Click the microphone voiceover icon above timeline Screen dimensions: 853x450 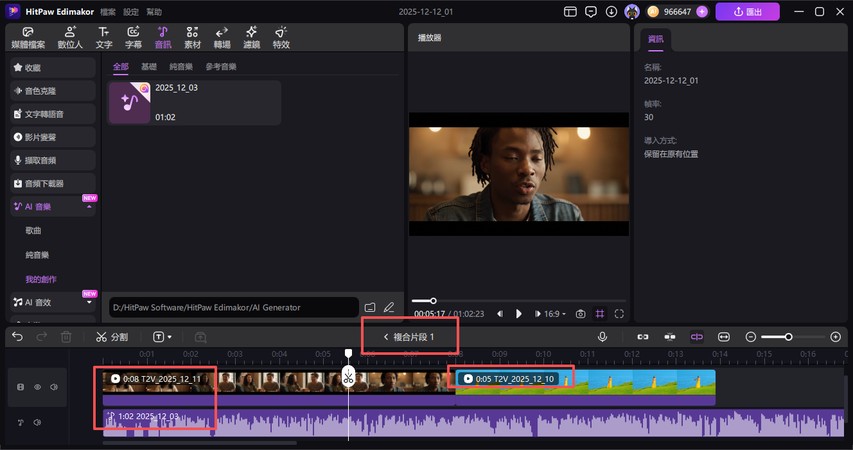tap(602, 337)
